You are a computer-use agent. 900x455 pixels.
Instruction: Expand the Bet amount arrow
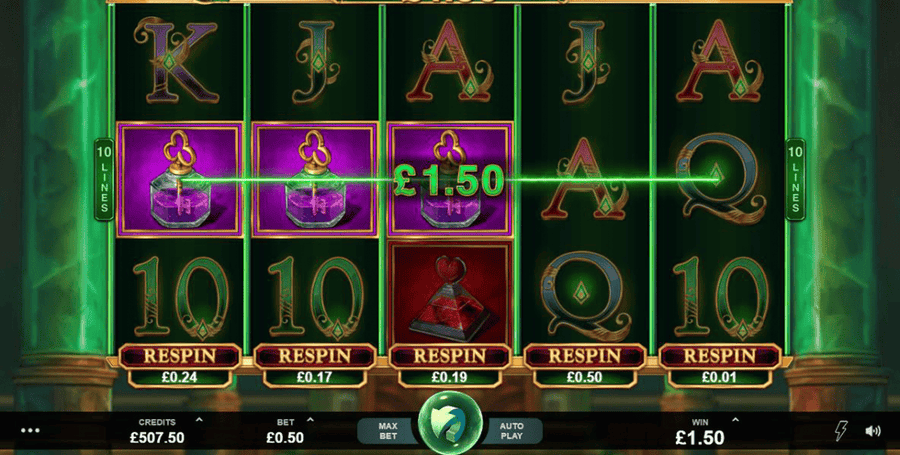(x=311, y=420)
